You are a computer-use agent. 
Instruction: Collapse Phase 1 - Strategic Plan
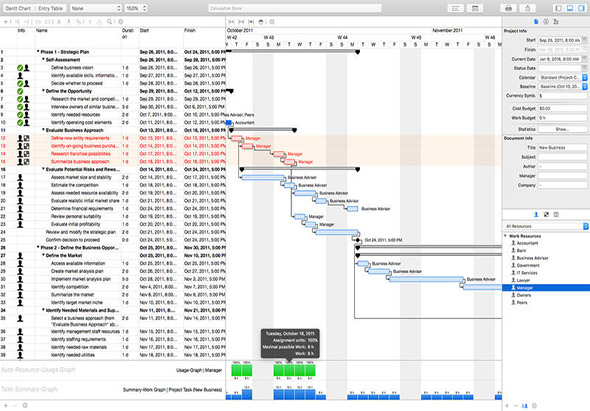38,52
